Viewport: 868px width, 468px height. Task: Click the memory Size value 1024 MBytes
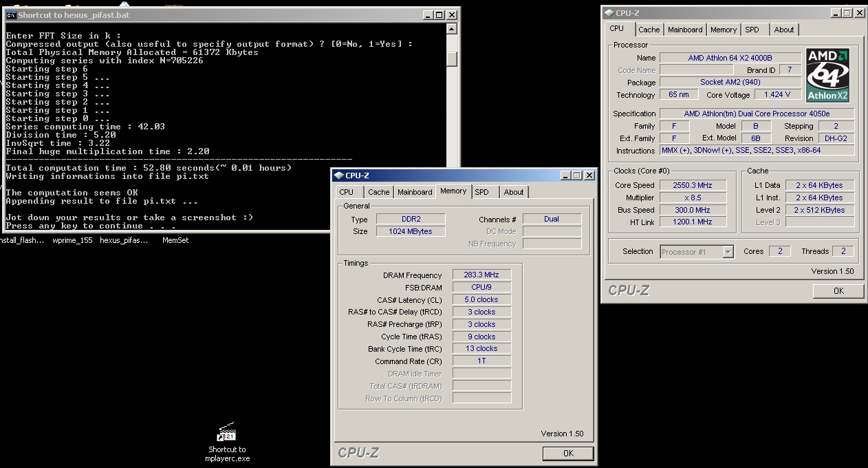(411, 231)
